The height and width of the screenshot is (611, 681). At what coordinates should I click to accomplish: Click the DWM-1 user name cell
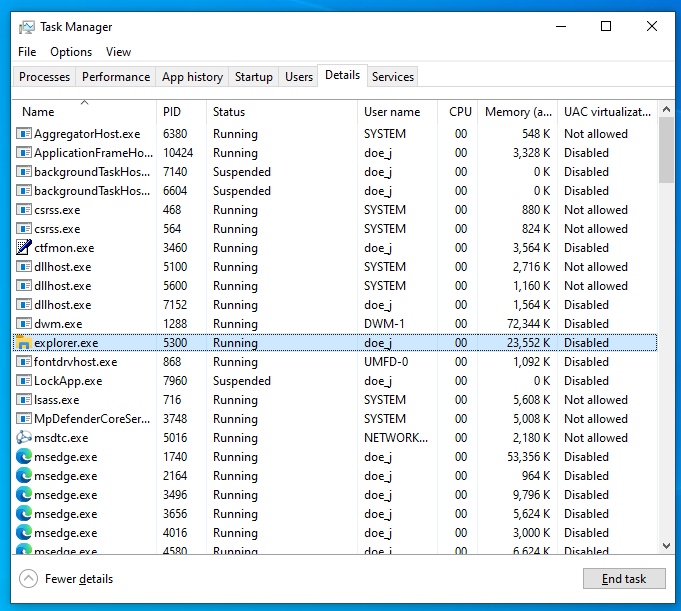[384, 324]
